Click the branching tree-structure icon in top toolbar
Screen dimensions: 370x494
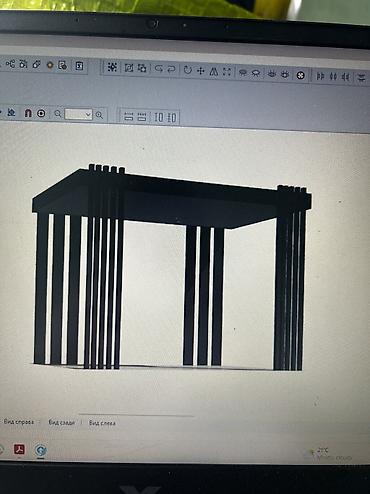click(11, 63)
